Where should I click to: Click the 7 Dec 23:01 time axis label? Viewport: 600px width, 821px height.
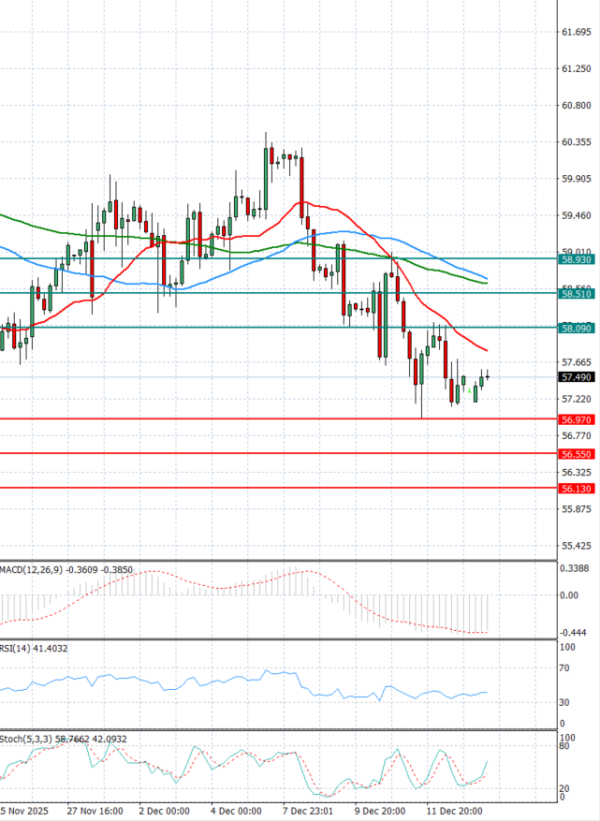tap(310, 810)
